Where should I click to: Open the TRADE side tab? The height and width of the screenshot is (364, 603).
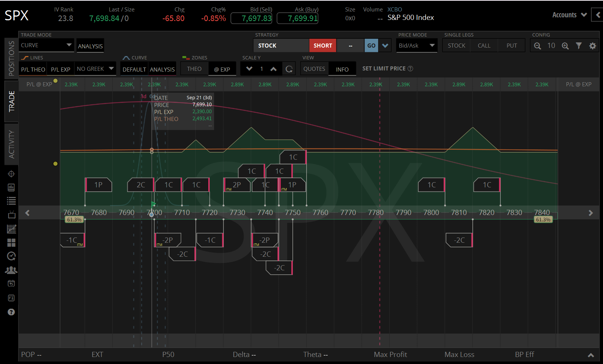point(11,101)
